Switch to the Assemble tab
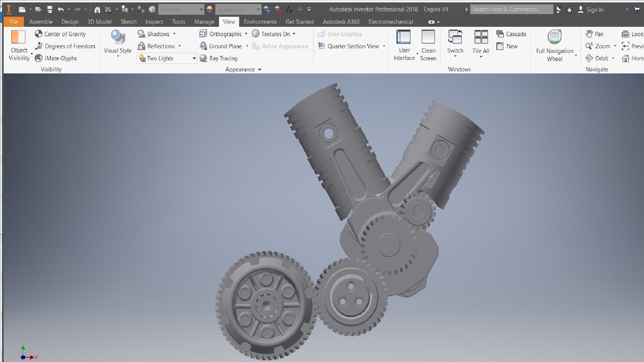This screenshot has width=644, height=362. (41, 21)
